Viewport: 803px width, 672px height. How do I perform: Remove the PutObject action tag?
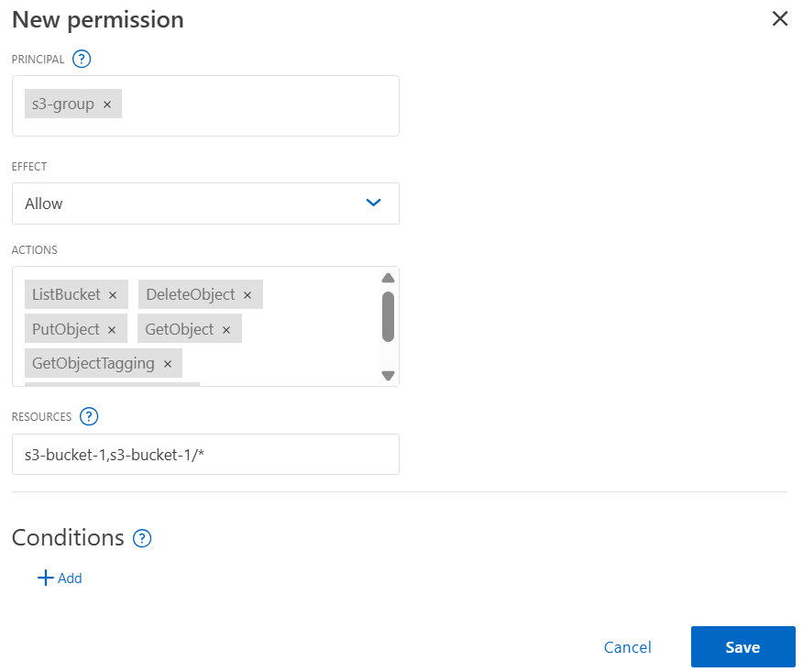[112, 328]
